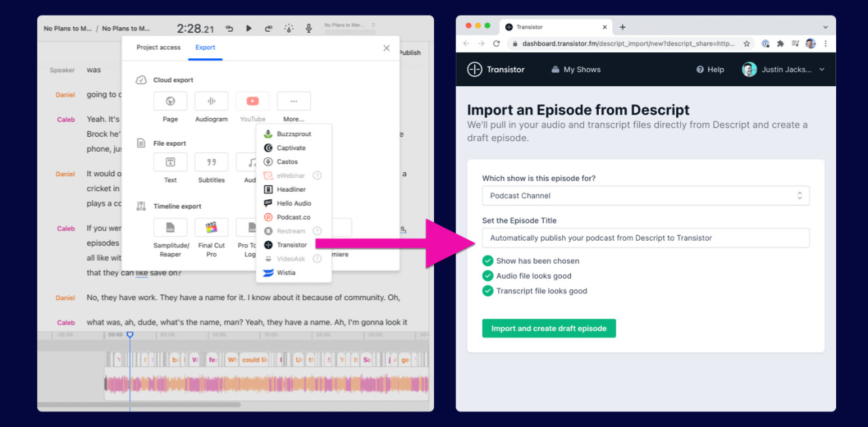Click the microphone recording icon in Descript's toolbar
This screenshot has width=868, height=427.
(x=309, y=28)
